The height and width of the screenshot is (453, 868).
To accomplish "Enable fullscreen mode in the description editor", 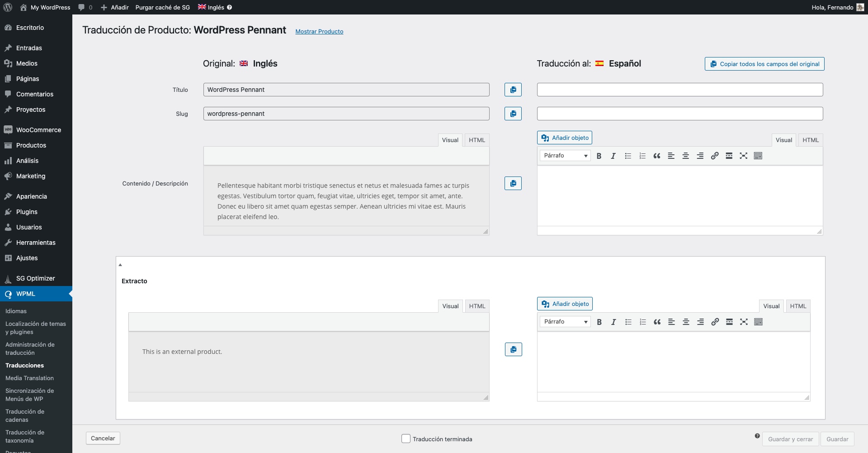I will point(743,156).
